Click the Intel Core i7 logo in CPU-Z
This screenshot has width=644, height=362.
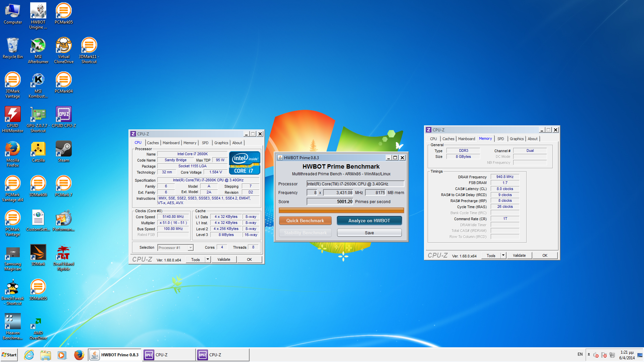tap(245, 163)
